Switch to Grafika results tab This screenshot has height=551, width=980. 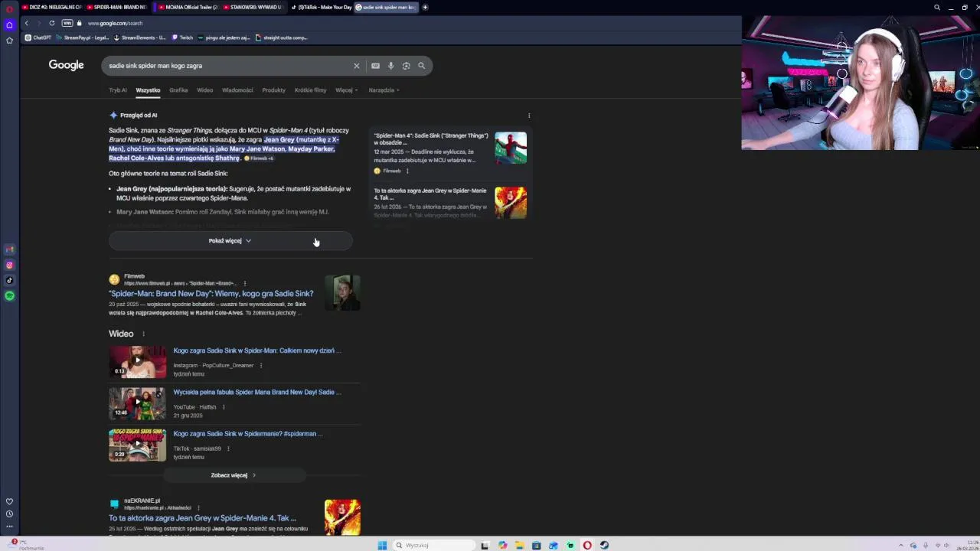[178, 90]
